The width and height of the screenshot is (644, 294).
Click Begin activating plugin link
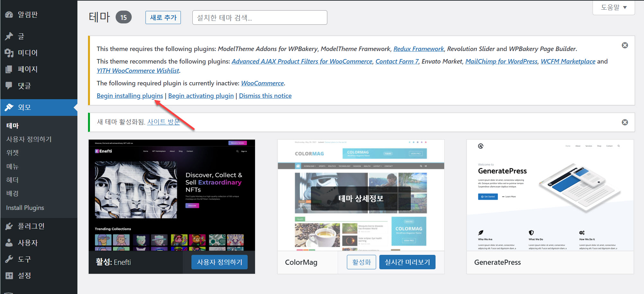pos(201,96)
